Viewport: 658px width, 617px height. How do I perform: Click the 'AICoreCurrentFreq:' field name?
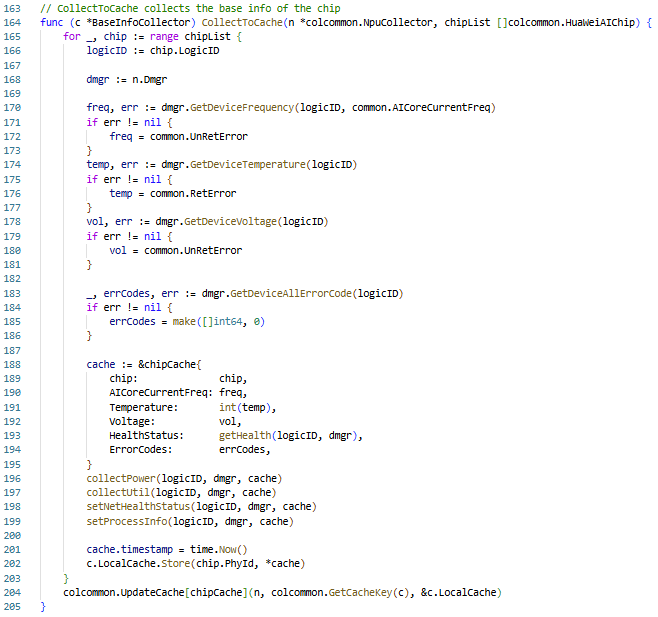[161, 393]
